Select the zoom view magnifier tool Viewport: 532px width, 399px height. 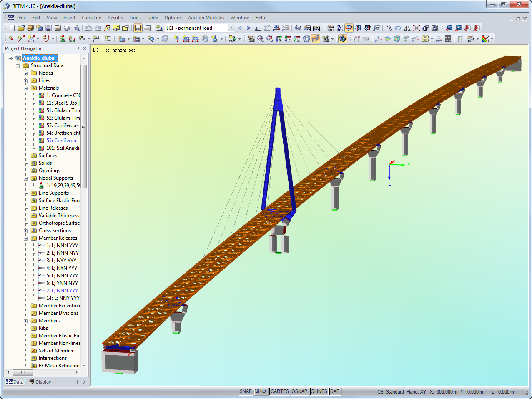coord(260,39)
